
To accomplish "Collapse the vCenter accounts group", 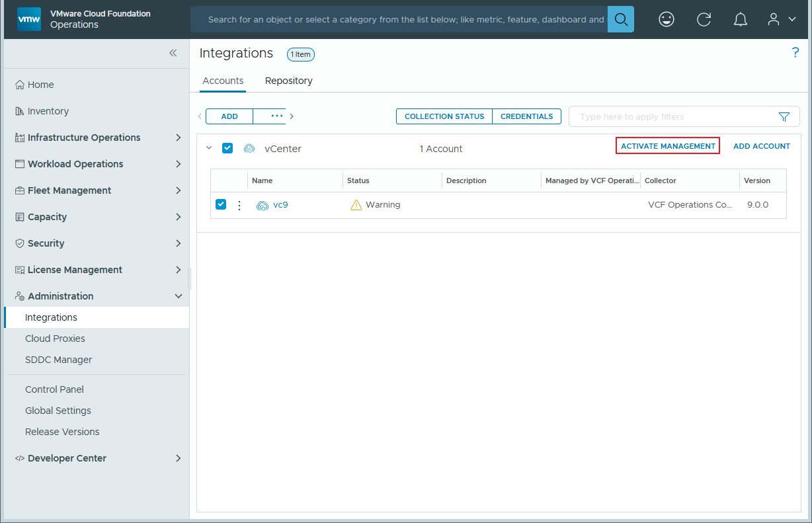I will click(209, 148).
